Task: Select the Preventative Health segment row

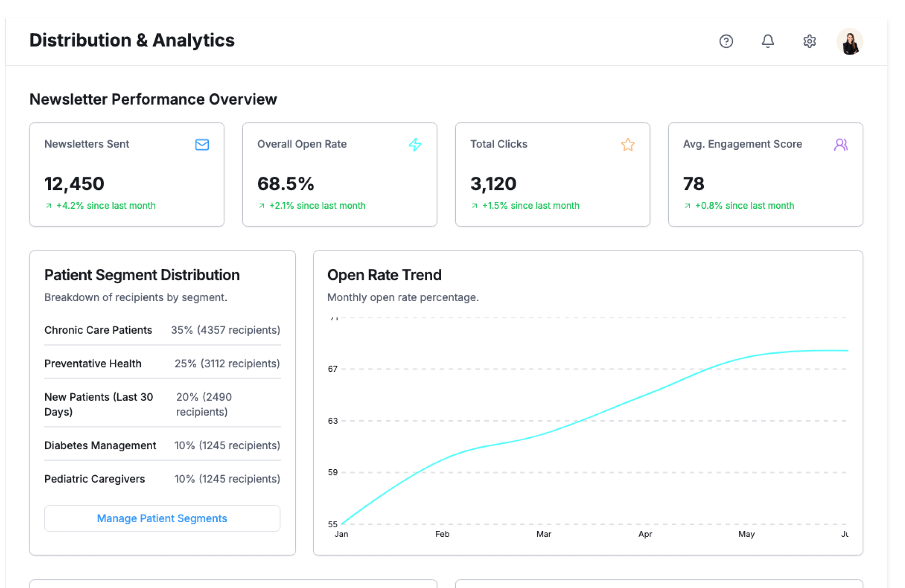Action: tap(162, 364)
